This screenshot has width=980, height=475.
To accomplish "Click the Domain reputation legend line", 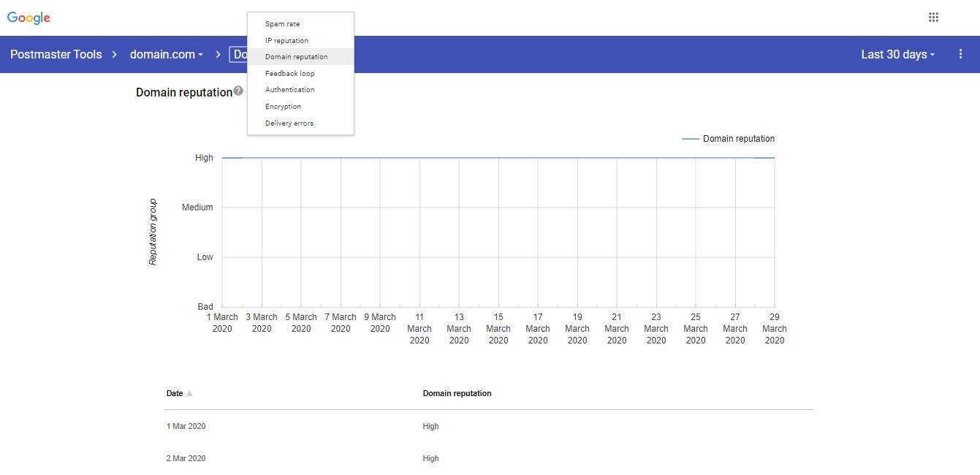I will click(x=690, y=139).
